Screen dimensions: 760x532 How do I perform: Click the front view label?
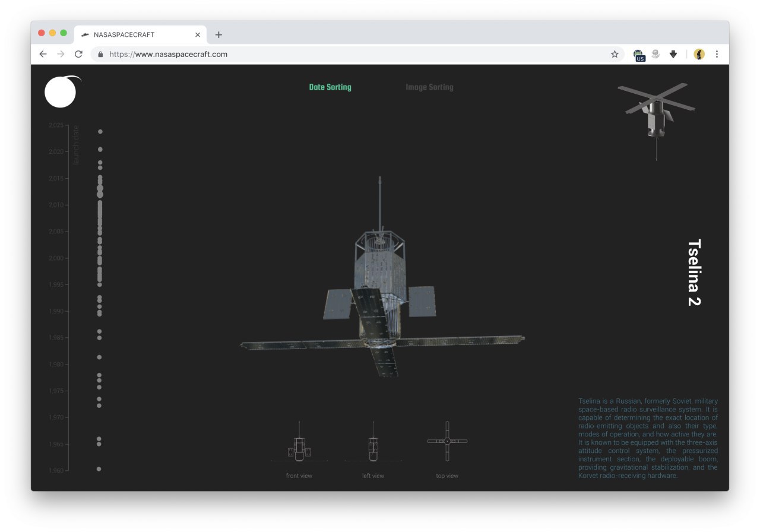pos(299,476)
